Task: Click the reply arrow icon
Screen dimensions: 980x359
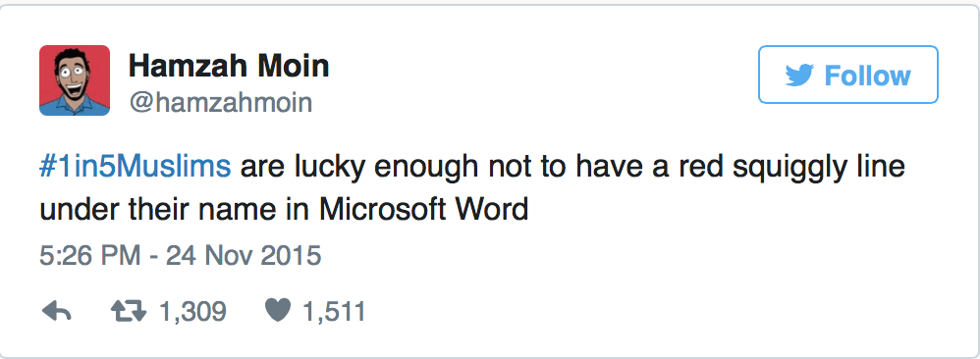Action: (x=57, y=311)
